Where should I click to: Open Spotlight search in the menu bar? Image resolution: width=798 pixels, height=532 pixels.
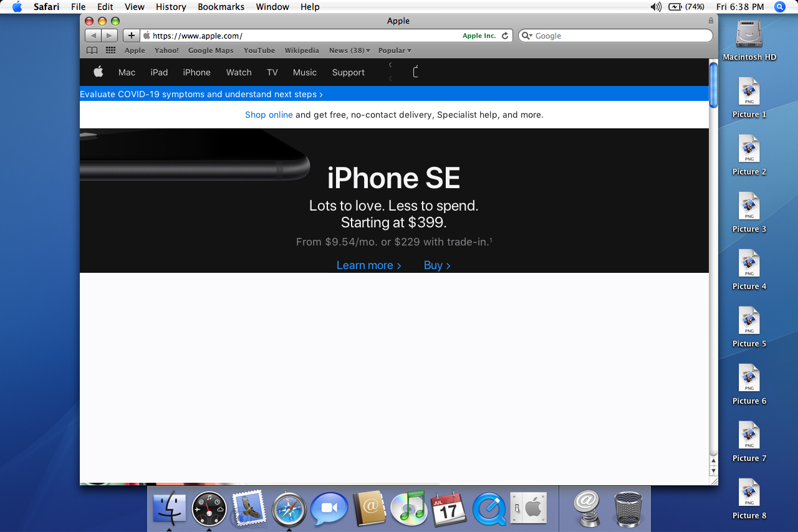point(779,7)
